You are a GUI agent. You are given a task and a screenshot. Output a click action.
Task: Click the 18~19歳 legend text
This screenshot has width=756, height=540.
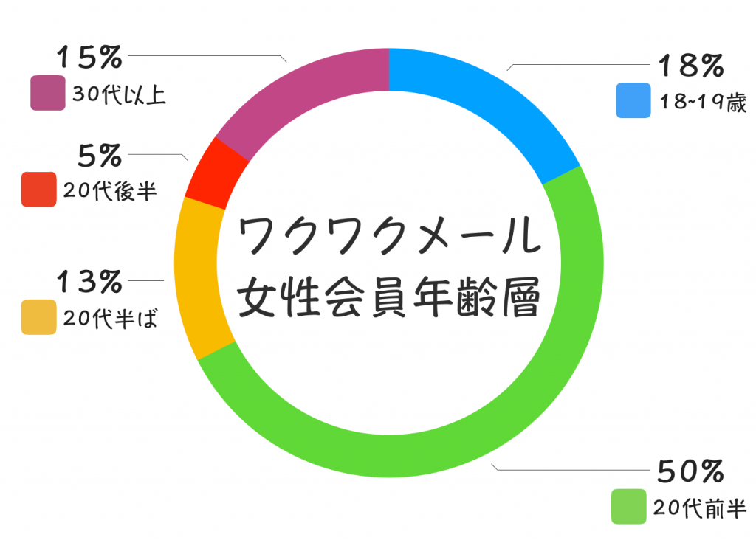(x=703, y=103)
